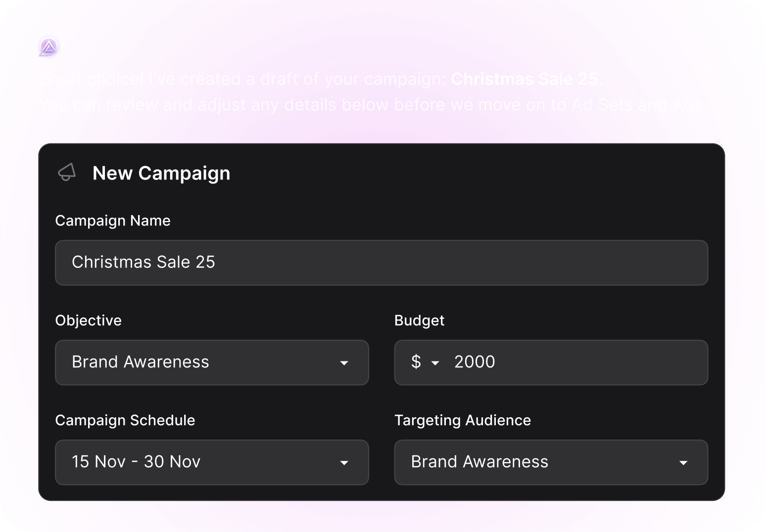Open the currency selector arrow next to $

(435, 363)
